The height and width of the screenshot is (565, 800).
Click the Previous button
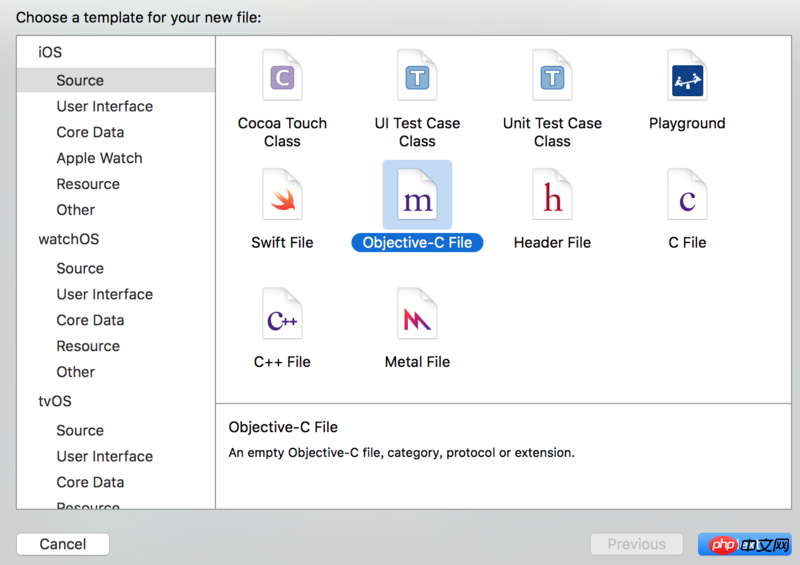click(636, 544)
